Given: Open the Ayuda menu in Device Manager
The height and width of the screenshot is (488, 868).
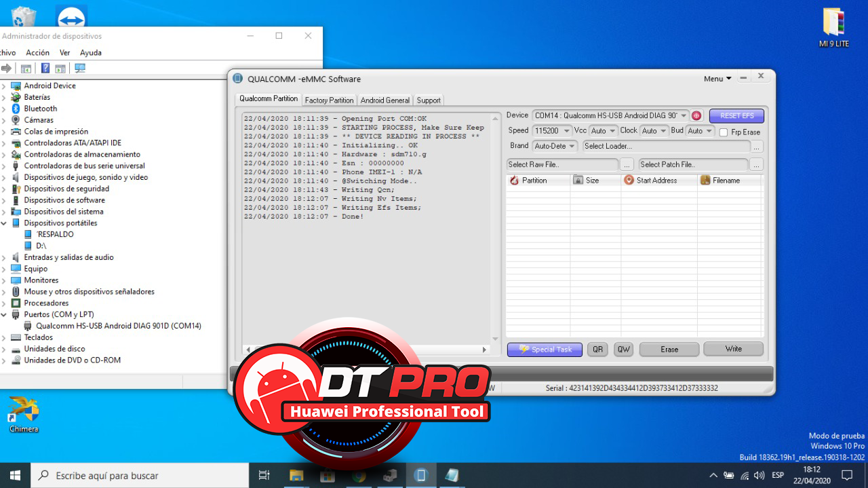Looking at the screenshot, I should (91, 52).
